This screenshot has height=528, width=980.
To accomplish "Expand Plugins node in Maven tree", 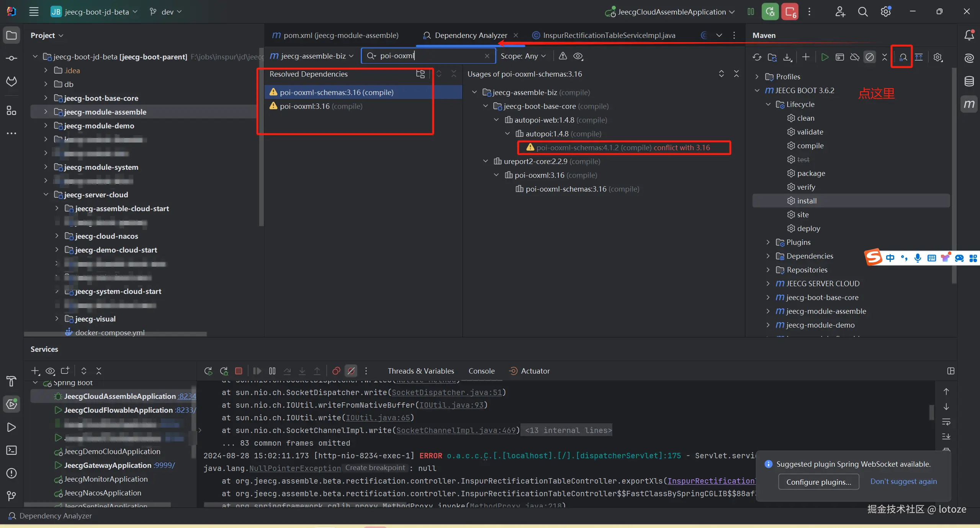I will [x=767, y=242].
